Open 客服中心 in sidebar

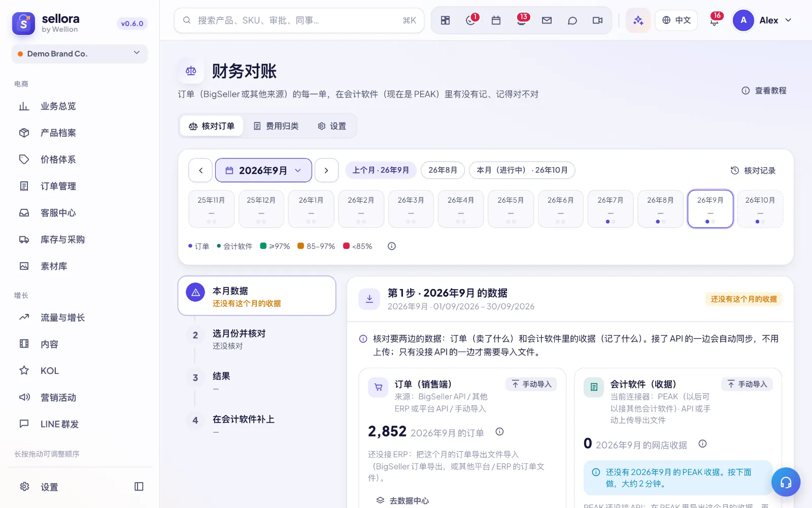(x=80, y=213)
